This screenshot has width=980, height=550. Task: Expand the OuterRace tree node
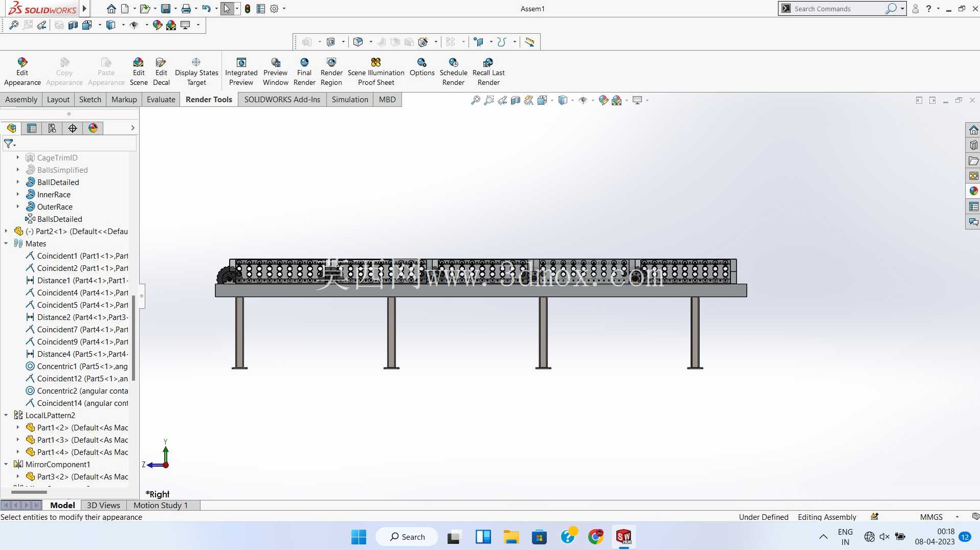coord(18,207)
